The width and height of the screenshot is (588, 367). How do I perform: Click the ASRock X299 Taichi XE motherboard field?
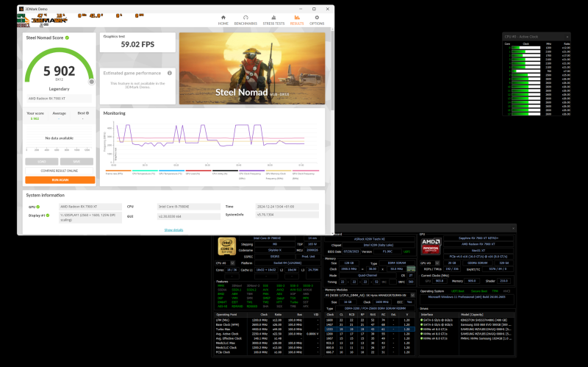[x=370, y=239]
